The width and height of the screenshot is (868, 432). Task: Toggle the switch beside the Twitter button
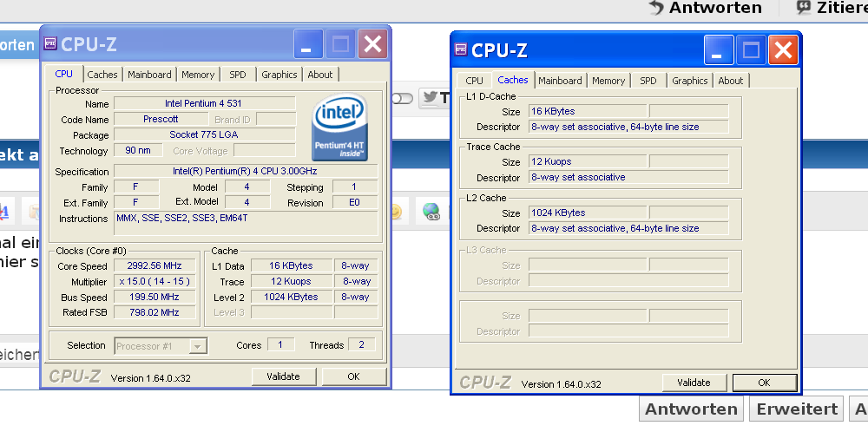point(403,99)
